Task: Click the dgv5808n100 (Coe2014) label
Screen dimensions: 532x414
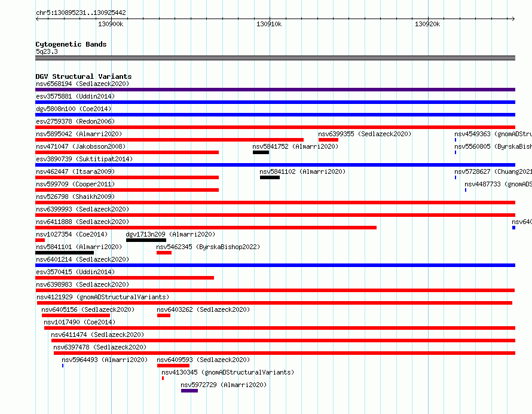Action: tap(74, 109)
